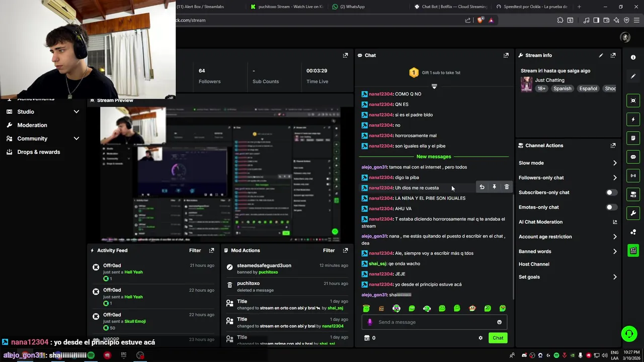Open the Mod Actions Filter dropdown

[x=329, y=250]
